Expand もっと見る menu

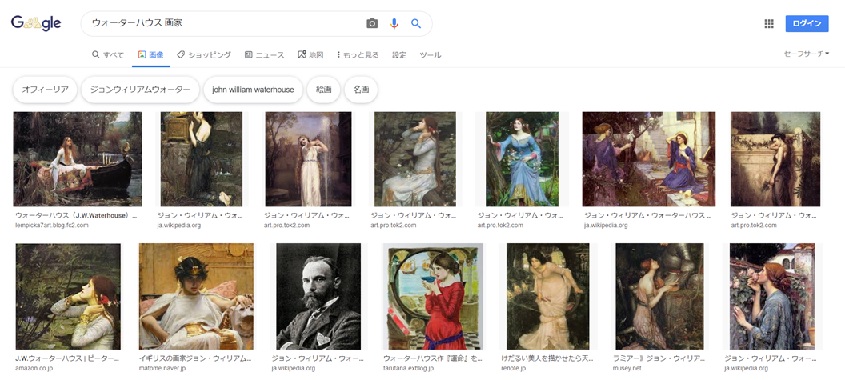coord(357,54)
